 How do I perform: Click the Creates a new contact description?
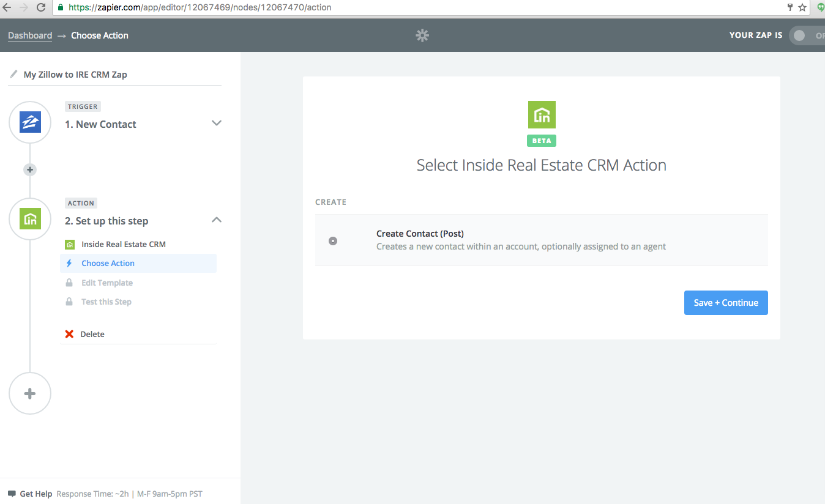tap(521, 246)
